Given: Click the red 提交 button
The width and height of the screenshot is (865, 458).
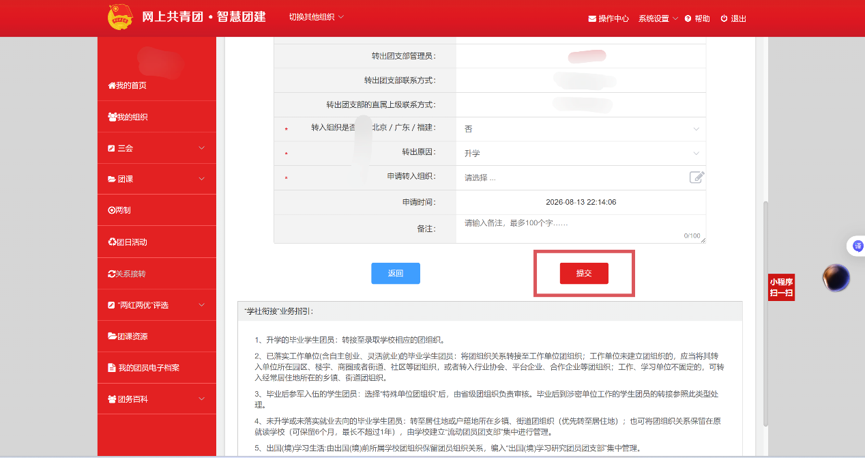Looking at the screenshot, I should tap(584, 273).
